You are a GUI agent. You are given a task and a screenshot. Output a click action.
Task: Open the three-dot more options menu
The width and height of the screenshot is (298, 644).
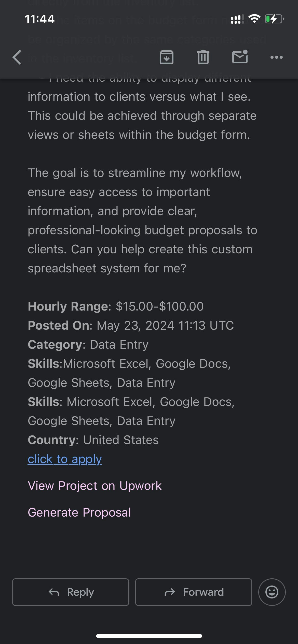(x=276, y=57)
